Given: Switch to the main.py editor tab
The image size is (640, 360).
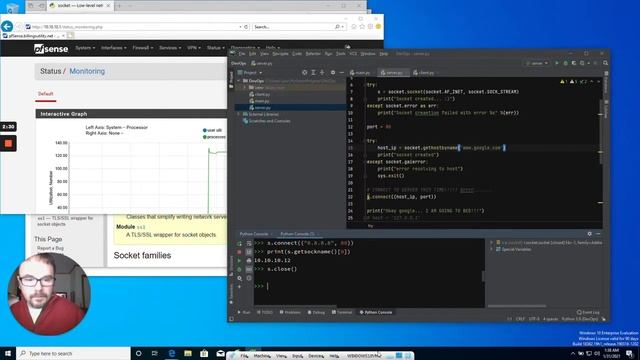Looking at the screenshot, I should click(360, 73).
